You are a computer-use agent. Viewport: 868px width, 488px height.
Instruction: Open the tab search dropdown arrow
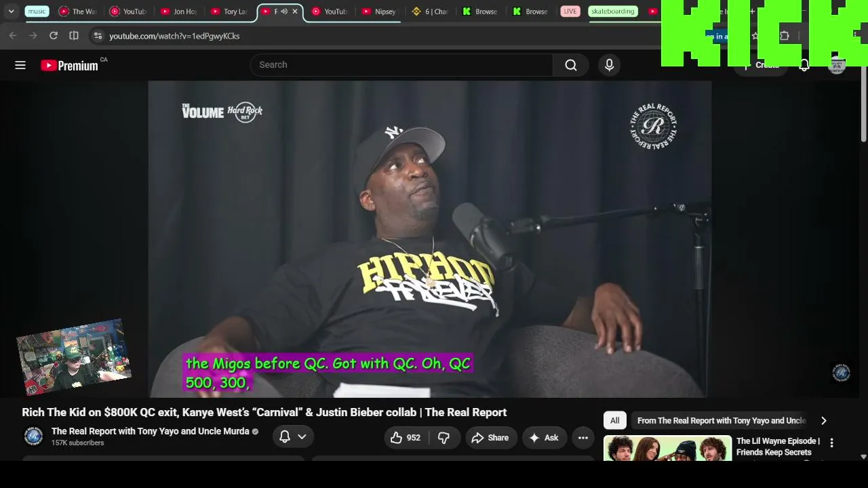coord(12,12)
